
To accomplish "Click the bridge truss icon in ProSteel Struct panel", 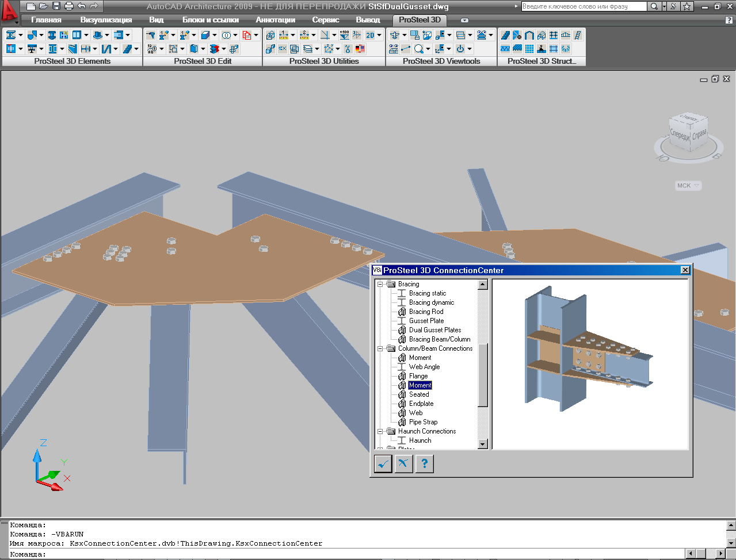I will pos(566,35).
